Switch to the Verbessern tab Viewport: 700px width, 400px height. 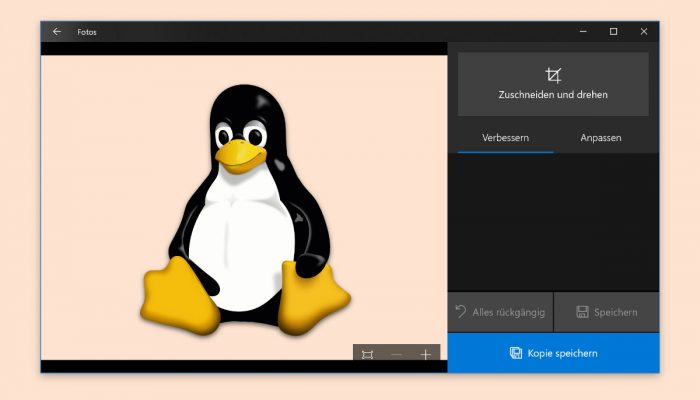click(x=505, y=138)
